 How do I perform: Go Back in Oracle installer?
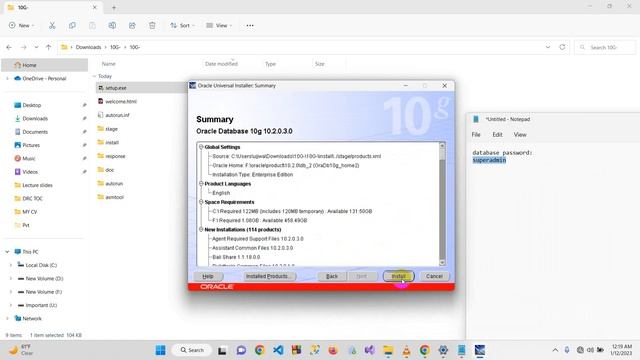[332, 276]
